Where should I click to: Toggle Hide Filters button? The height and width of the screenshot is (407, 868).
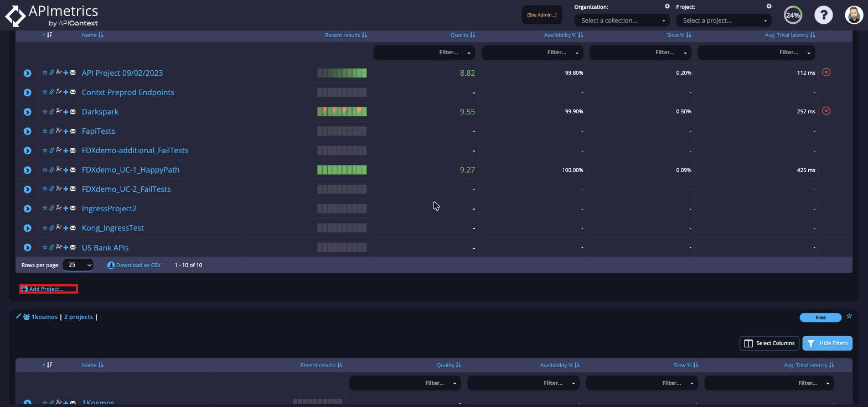[x=827, y=343]
